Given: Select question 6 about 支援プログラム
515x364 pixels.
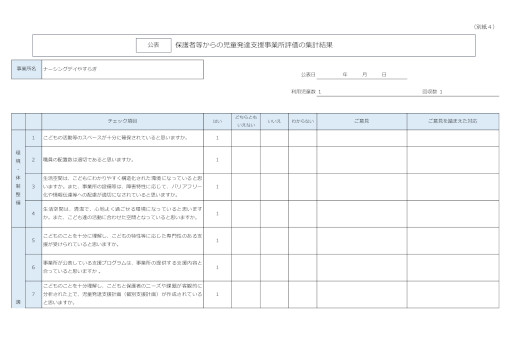Looking at the screenshot, I should [122, 267].
